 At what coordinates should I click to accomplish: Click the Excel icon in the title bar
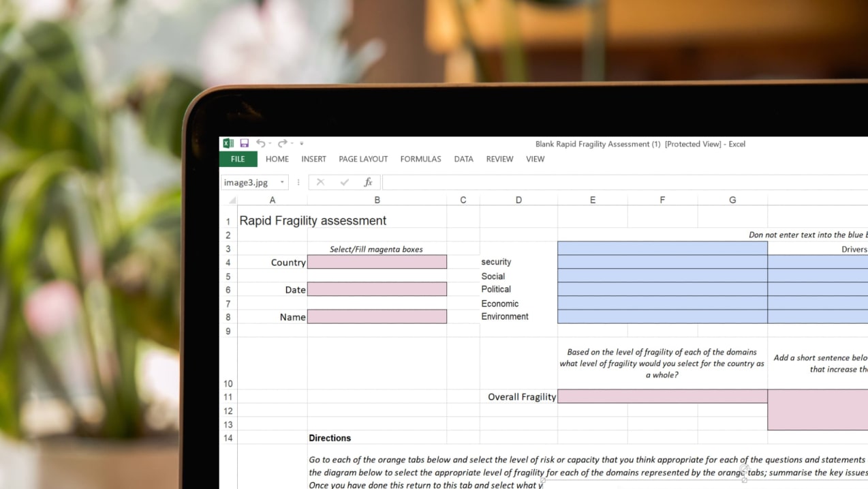[228, 143]
